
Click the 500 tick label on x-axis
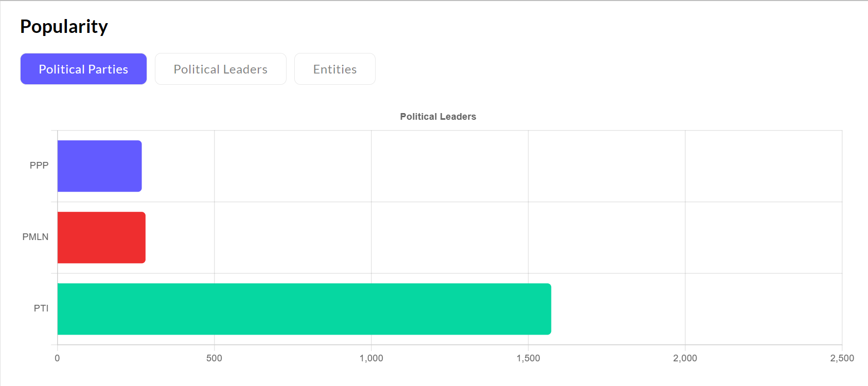[214, 358]
